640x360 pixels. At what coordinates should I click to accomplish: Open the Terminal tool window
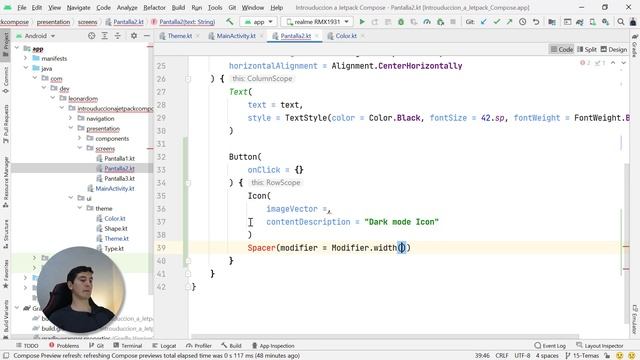pos(128,346)
